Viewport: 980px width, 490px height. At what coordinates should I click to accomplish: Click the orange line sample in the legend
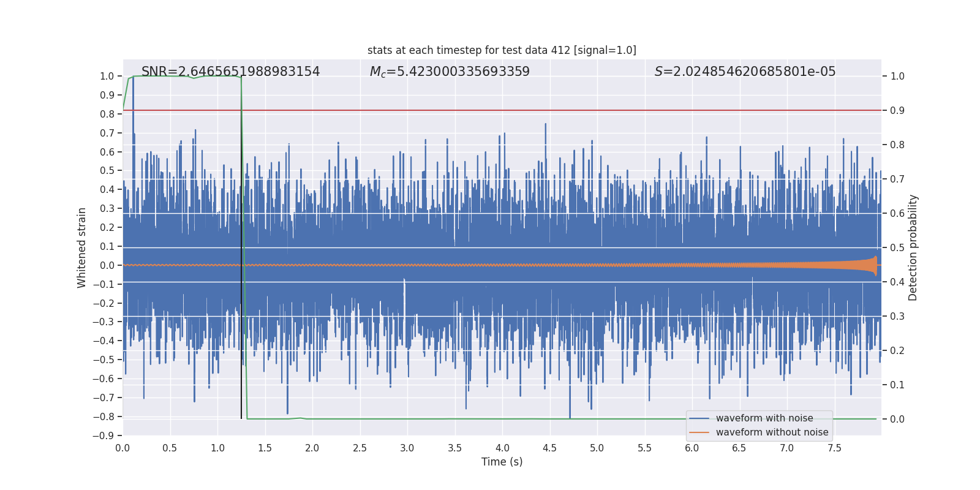coord(699,432)
